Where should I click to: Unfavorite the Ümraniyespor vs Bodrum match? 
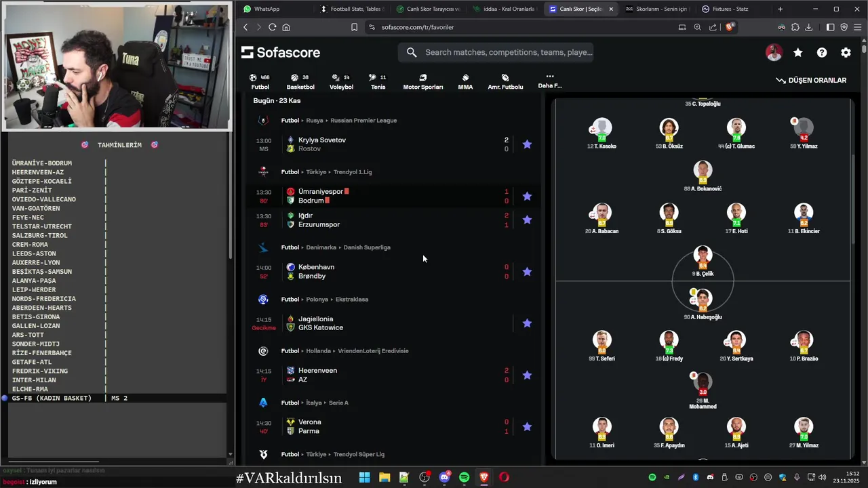point(527,197)
